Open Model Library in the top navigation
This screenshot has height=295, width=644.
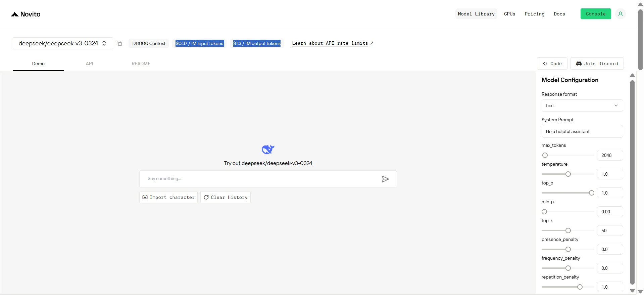click(x=476, y=14)
